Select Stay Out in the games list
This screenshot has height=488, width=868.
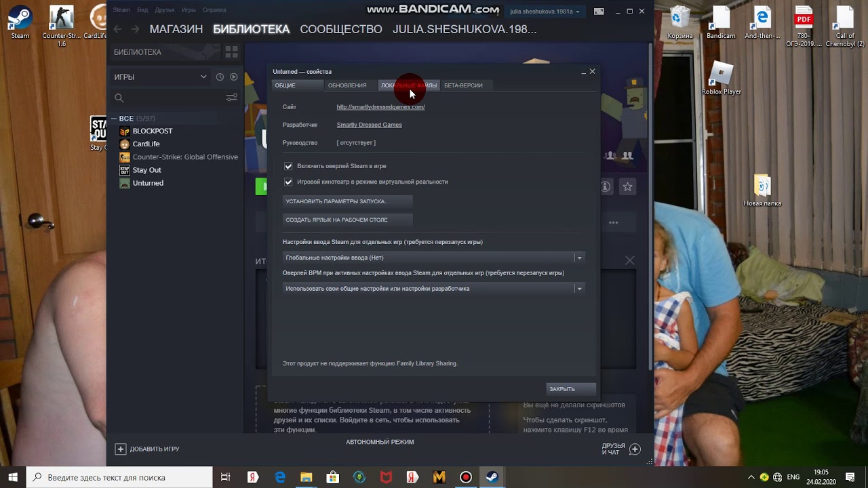(x=147, y=170)
